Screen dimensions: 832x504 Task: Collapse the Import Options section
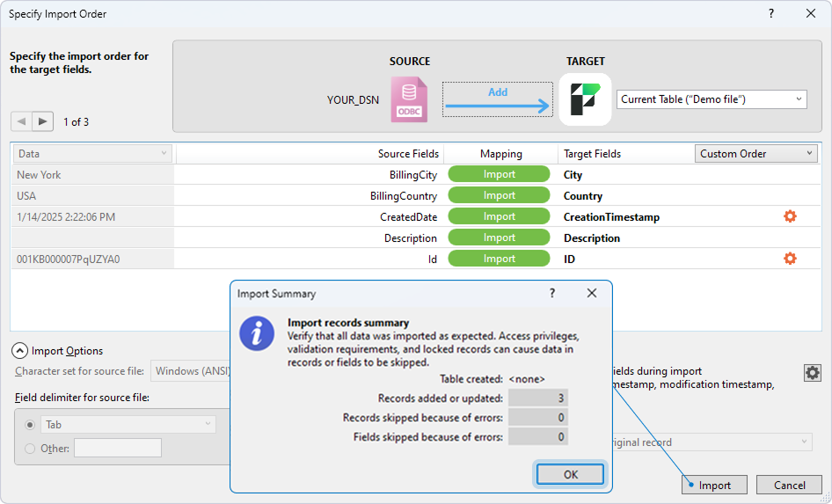tap(19, 351)
